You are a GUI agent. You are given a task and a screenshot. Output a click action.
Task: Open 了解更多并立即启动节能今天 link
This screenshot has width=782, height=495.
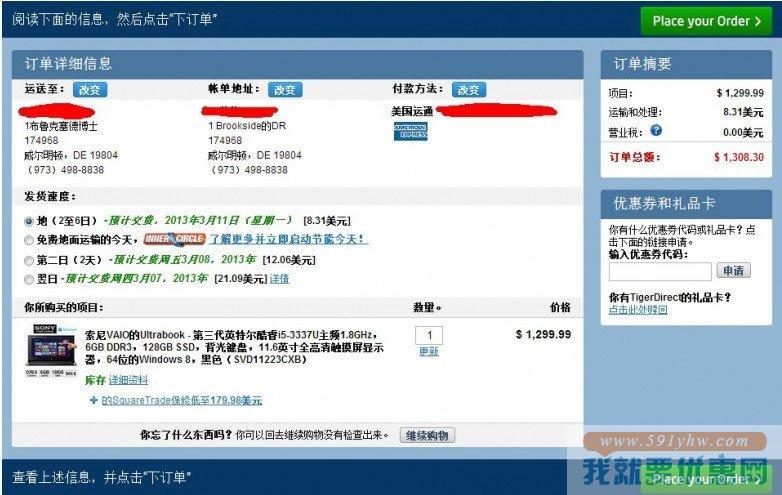click(x=288, y=239)
